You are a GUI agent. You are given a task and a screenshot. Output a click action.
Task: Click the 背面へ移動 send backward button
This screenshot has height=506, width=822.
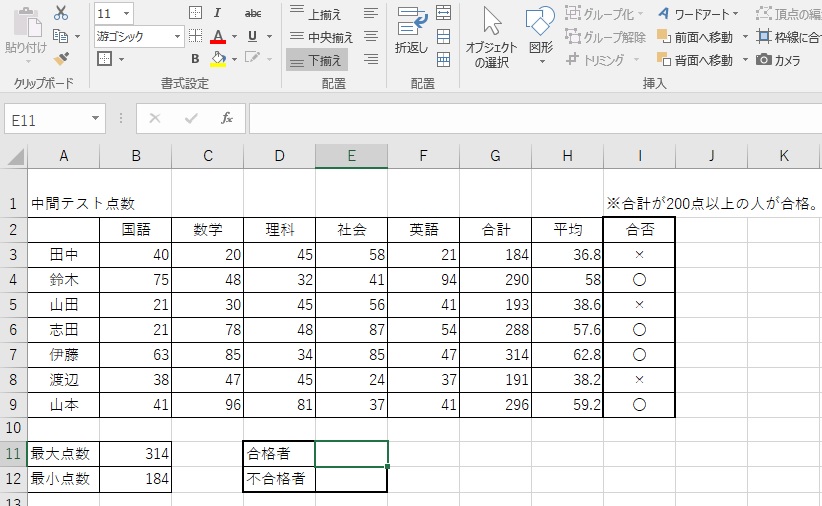coord(695,60)
